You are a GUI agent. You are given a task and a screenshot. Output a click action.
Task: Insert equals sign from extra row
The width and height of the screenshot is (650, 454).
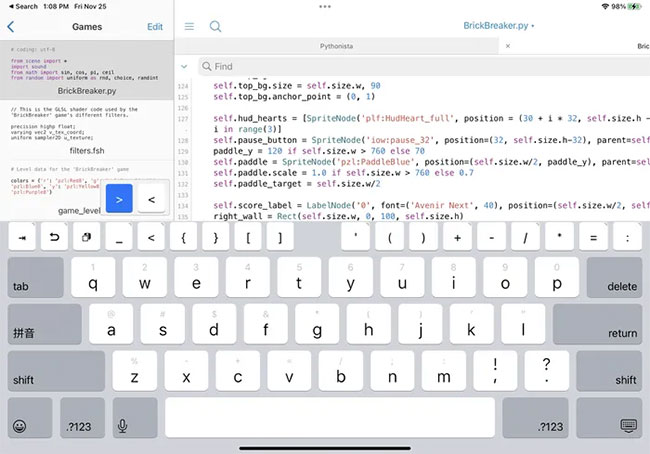[593, 237]
